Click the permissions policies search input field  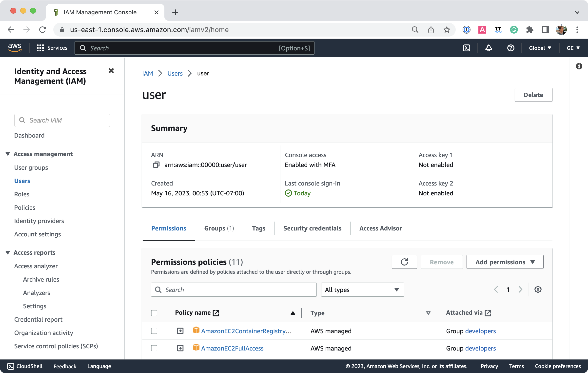coord(234,290)
